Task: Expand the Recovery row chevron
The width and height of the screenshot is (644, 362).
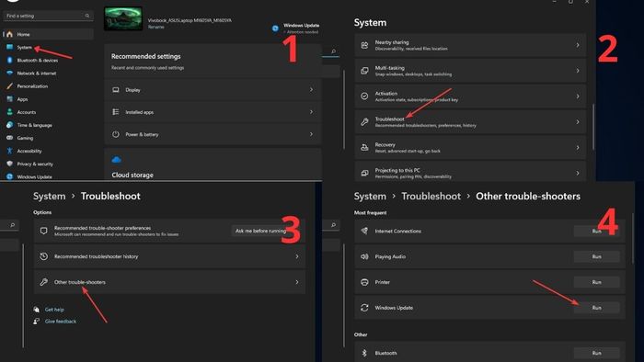Action: tap(578, 147)
